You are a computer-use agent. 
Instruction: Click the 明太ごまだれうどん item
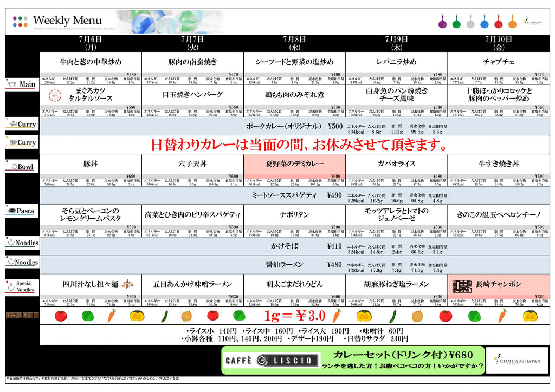294,284
